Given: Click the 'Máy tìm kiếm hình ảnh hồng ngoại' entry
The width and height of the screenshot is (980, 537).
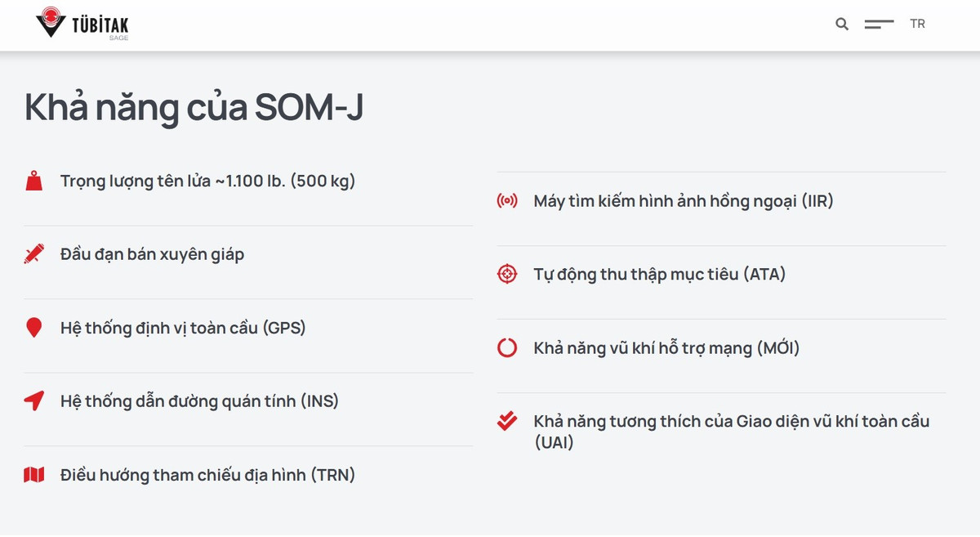Looking at the screenshot, I should [680, 200].
